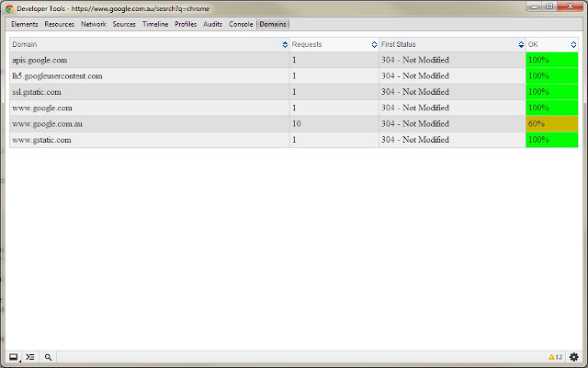Screen dimensions: 588x368
Task: Switch to the Console tab
Action: coord(241,24)
